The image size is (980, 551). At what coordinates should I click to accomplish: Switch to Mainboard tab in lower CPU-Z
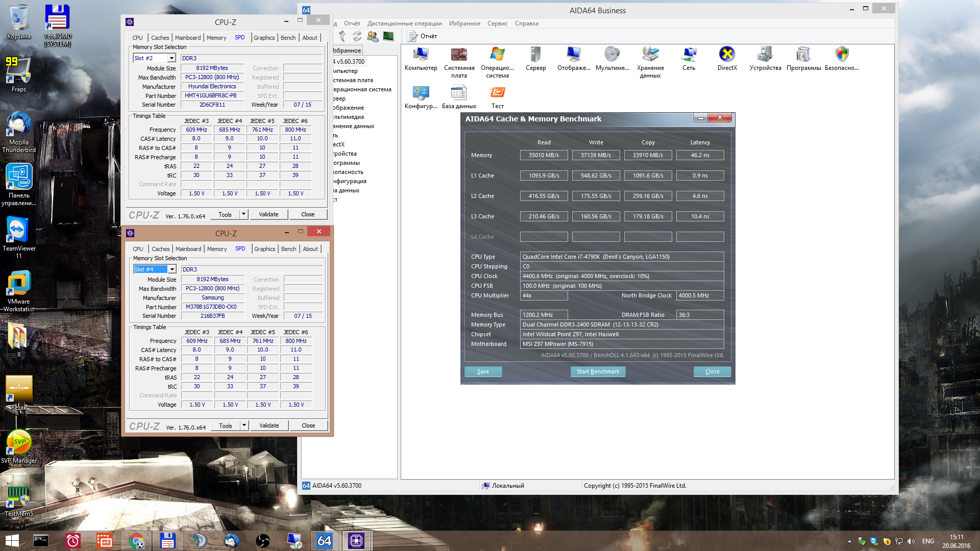[x=188, y=249]
